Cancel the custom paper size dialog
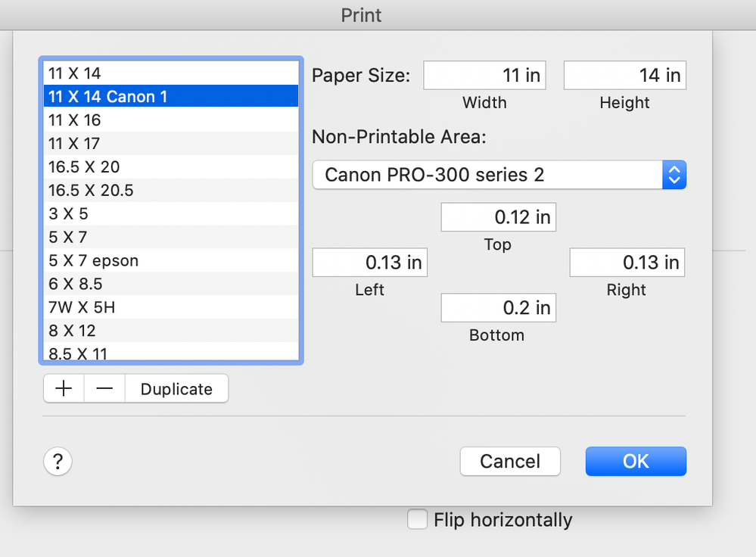756x557 pixels. coord(510,461)
